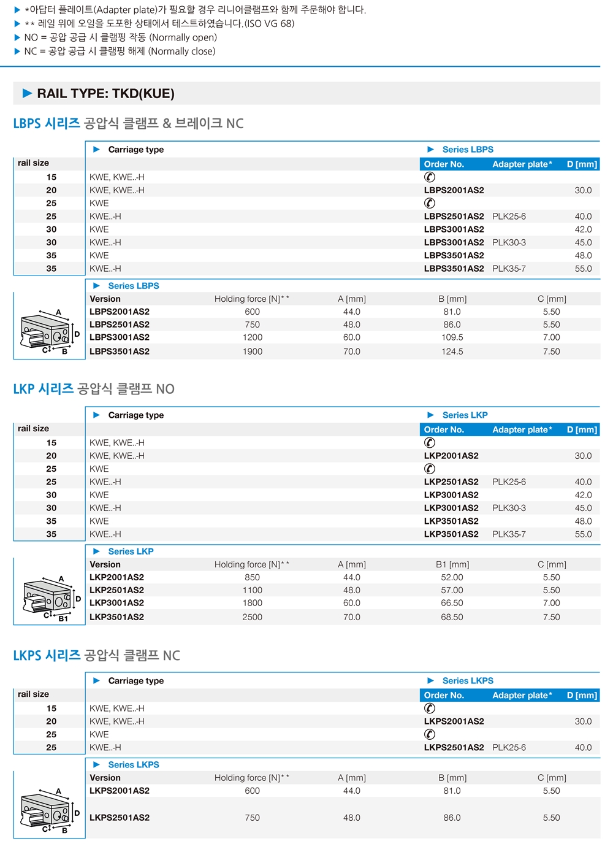Click D value "55.0" in the LBPS3501AS2 row

tap(584, 269)
